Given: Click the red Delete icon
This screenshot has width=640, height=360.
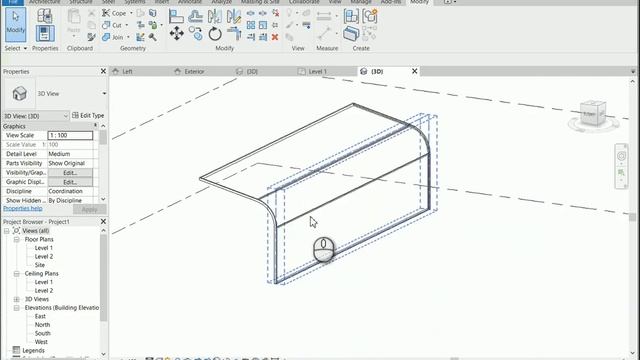Looking at the screenshot, I should [275, 37].
